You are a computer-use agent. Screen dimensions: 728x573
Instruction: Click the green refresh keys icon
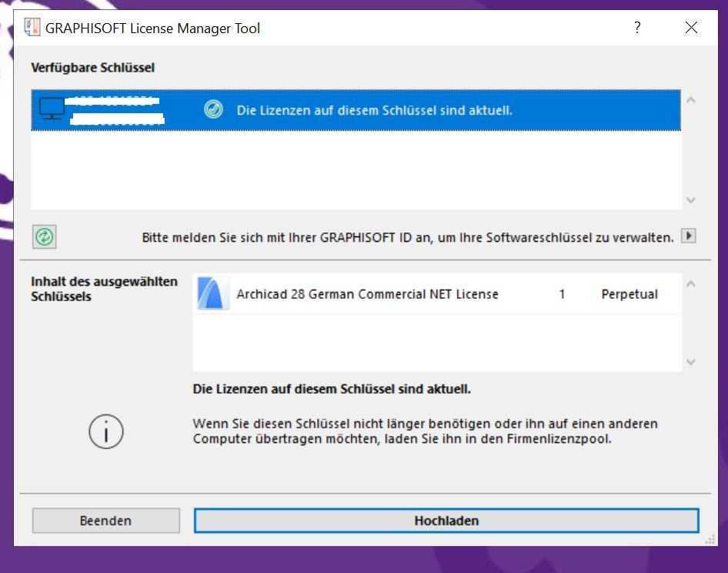point(45,237)
